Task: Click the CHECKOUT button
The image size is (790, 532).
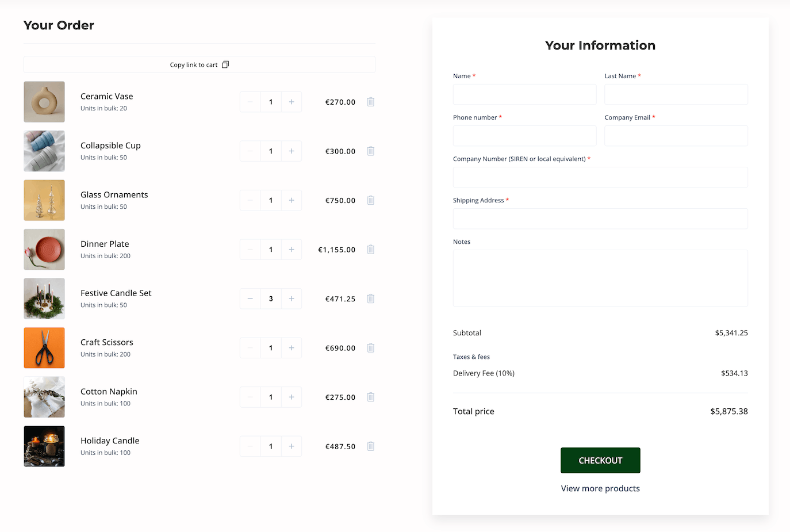Action: tap(600, 460)
